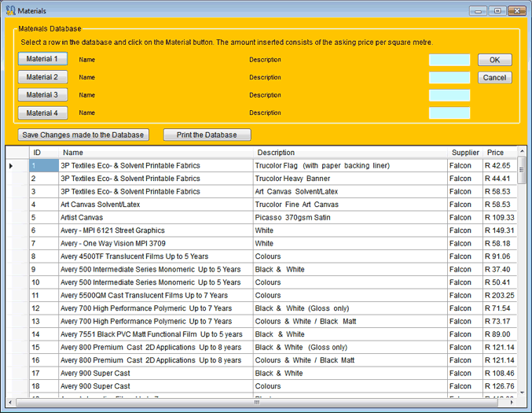Click the Material 1 button

(42, 59)
